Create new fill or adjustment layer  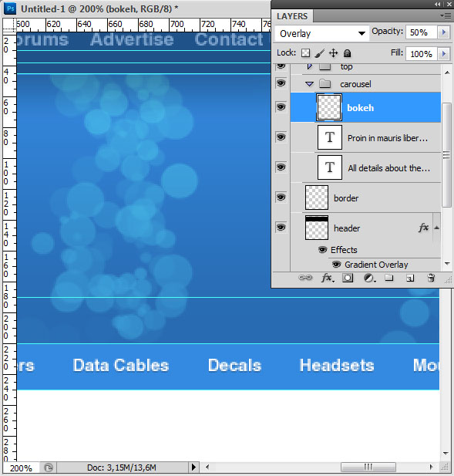(369, 278)
